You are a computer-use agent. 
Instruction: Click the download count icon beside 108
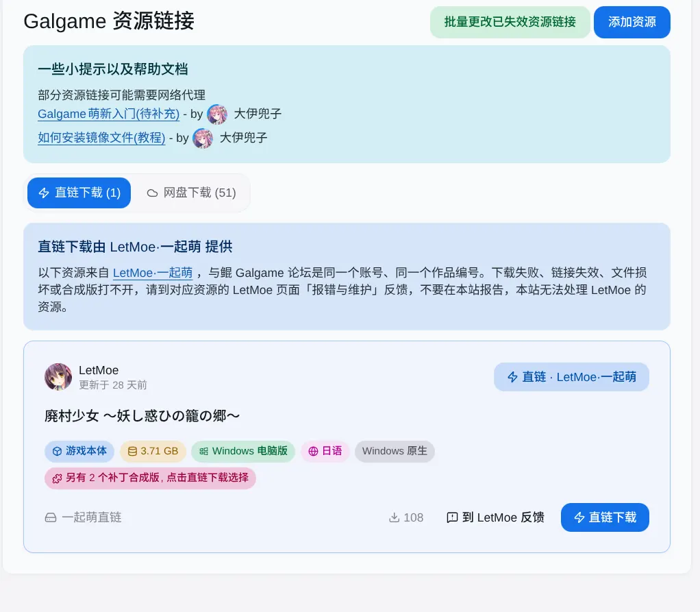395,517
